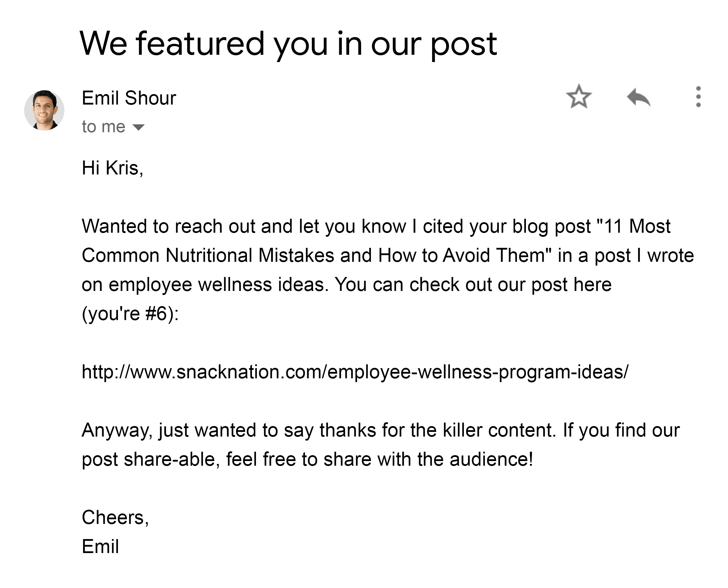Click the '(you're #6):' text
728x588 pixels.
[130, 313]
